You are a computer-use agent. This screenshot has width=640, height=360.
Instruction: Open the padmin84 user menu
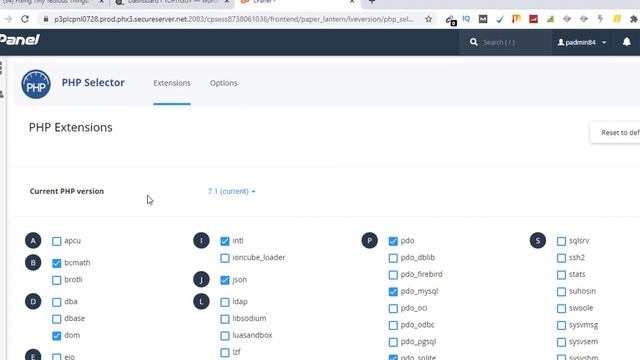click(x=582, y=42)
